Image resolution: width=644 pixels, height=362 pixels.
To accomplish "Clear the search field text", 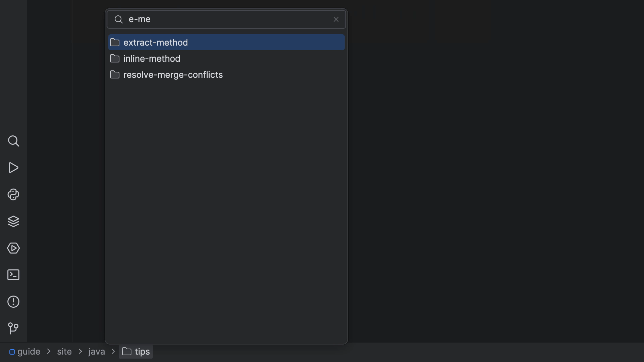I will click(x=336, y=19).
